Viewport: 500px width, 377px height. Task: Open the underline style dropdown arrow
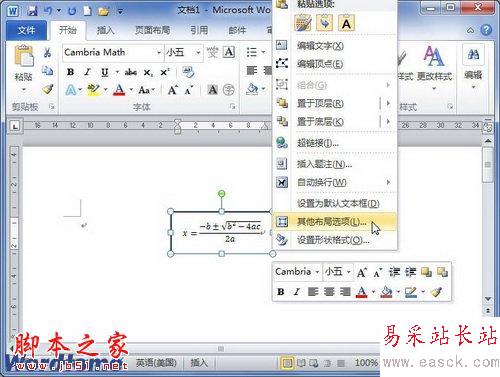[117, 72]
